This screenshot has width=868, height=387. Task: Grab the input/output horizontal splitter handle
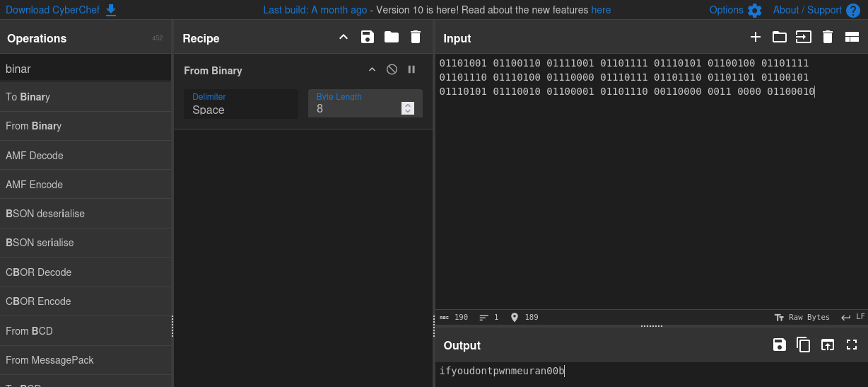(x=651, y=326)
